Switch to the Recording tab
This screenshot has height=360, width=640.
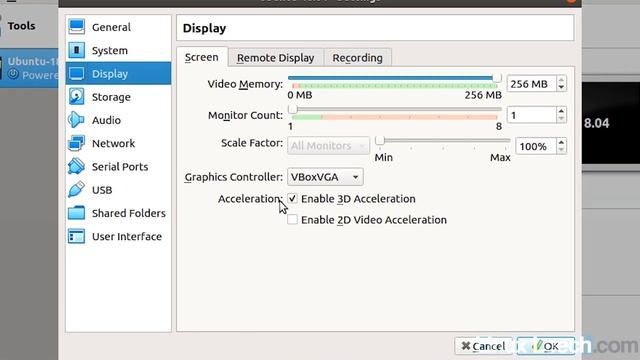[x=358, y=58]
